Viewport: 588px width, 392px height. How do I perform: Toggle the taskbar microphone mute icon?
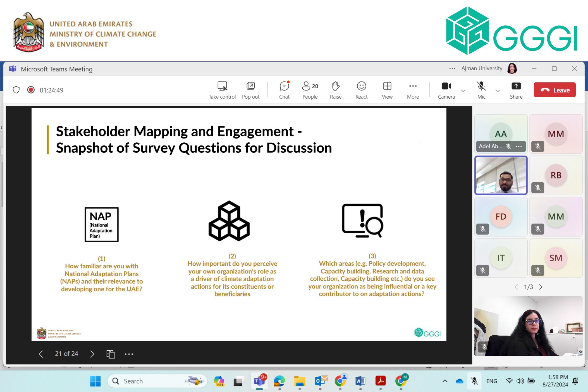[474, 381]
